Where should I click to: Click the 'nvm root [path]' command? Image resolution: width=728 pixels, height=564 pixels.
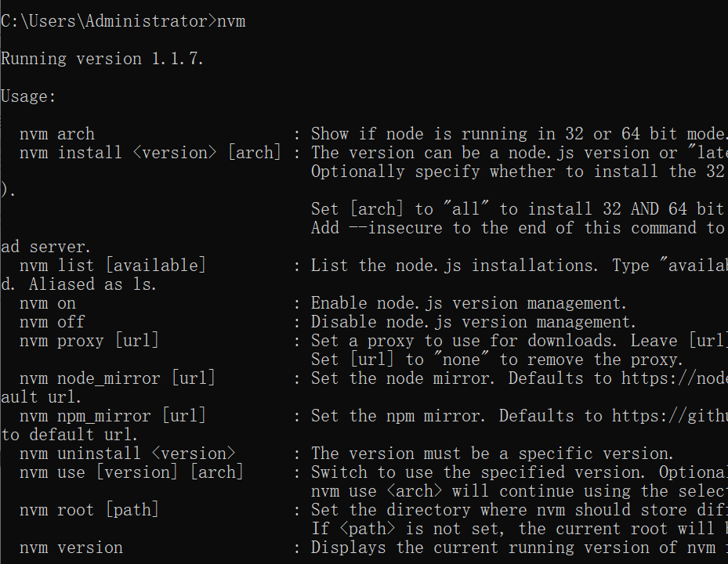coord(89,510)
